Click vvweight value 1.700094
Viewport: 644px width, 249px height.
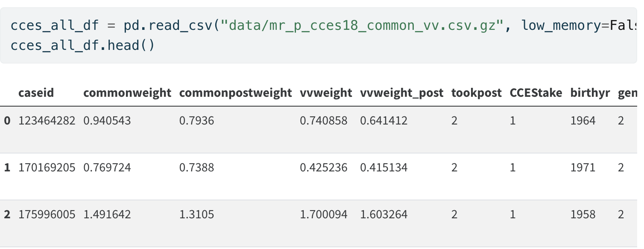tap(323, 214)
